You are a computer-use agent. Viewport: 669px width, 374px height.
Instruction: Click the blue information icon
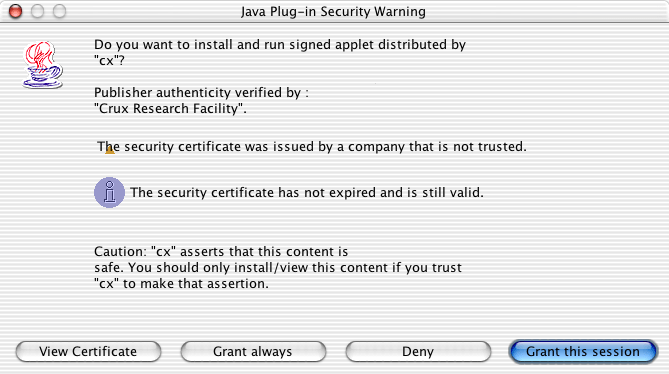[109, 192]
